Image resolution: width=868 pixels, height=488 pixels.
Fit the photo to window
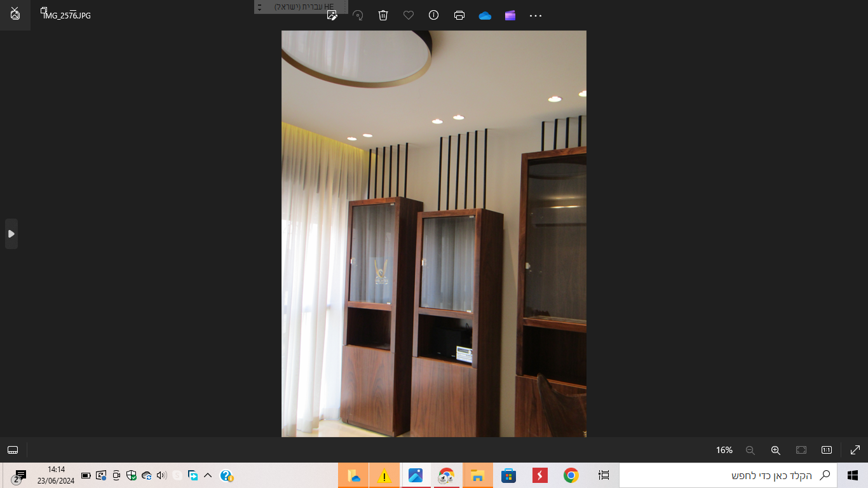[x=801, y=450]
